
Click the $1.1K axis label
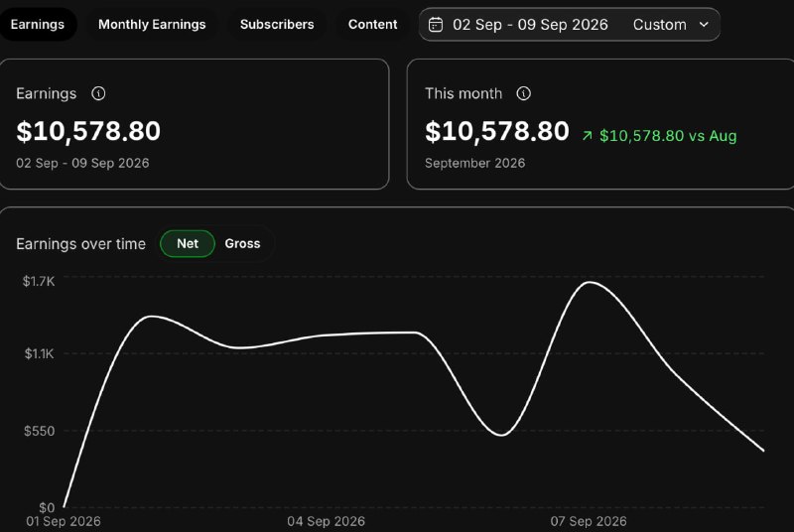(x=39, y=353)
